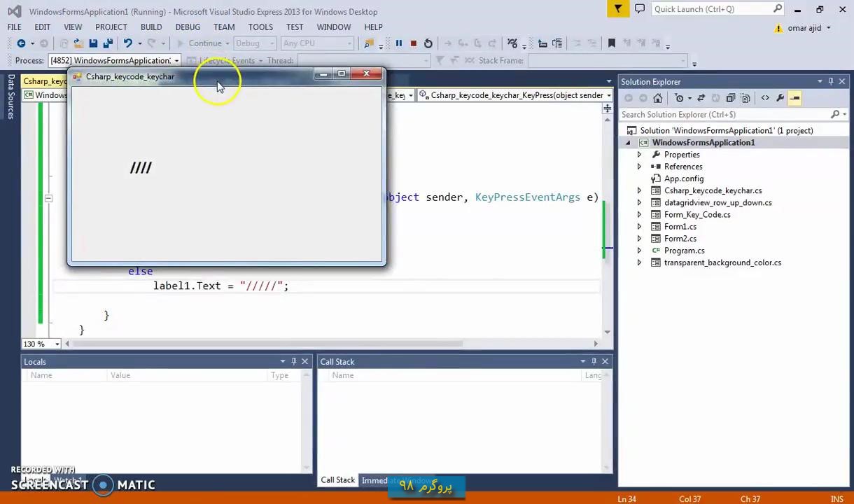Click the omar ajid account name
Screen dimensions: 854x504
point(804,28)
